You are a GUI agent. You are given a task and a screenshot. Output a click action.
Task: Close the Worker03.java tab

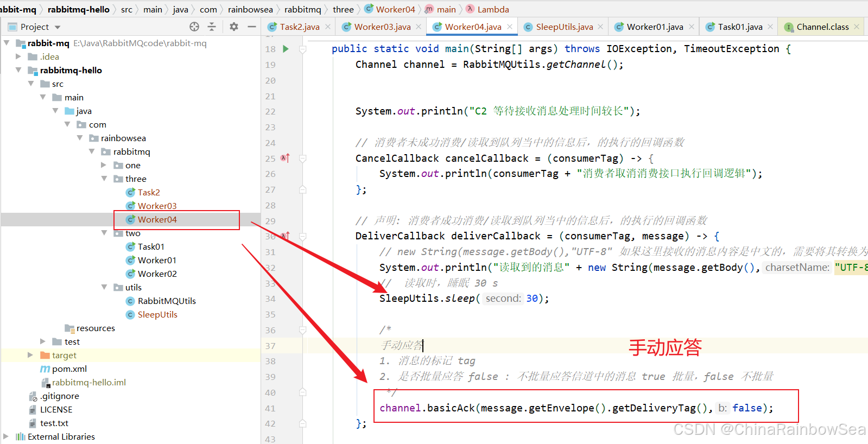[419, 27]
